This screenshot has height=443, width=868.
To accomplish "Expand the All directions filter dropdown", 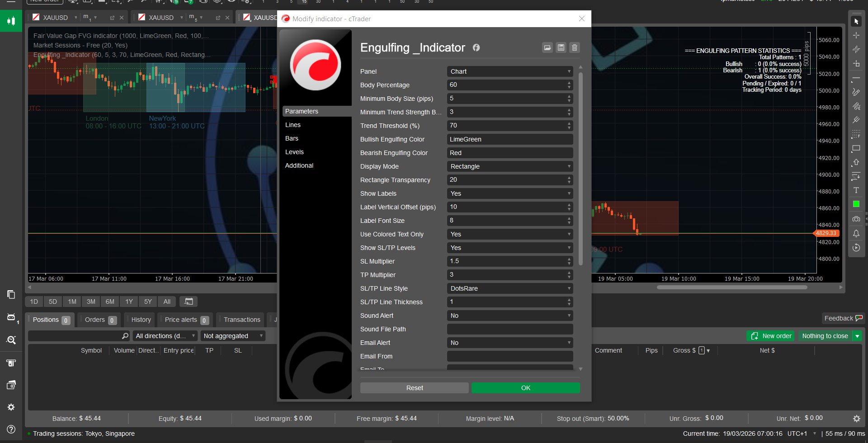I will coord(165,335).
